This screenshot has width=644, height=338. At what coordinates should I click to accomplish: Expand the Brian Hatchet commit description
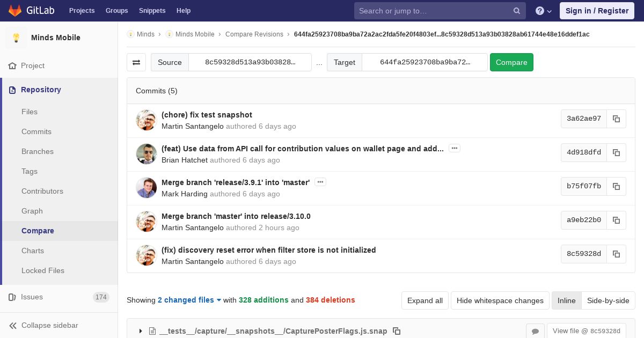tap(455, 149)
